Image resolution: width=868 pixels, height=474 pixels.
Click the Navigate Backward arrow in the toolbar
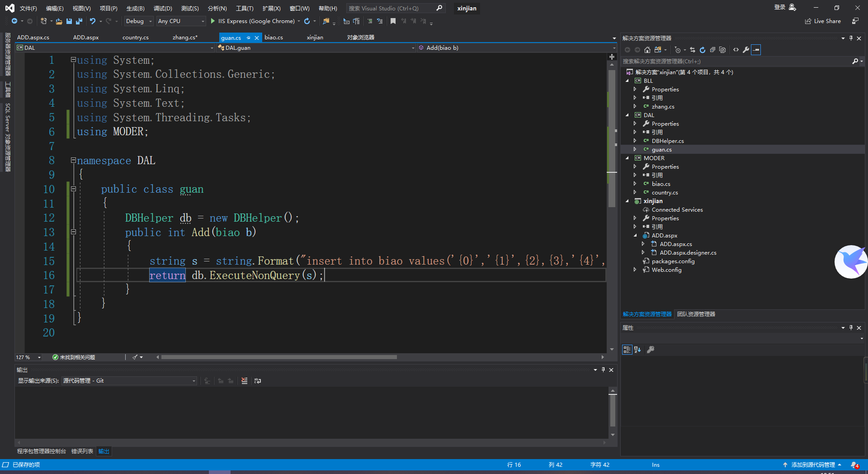pyautogui.click(x=14, y=21)
